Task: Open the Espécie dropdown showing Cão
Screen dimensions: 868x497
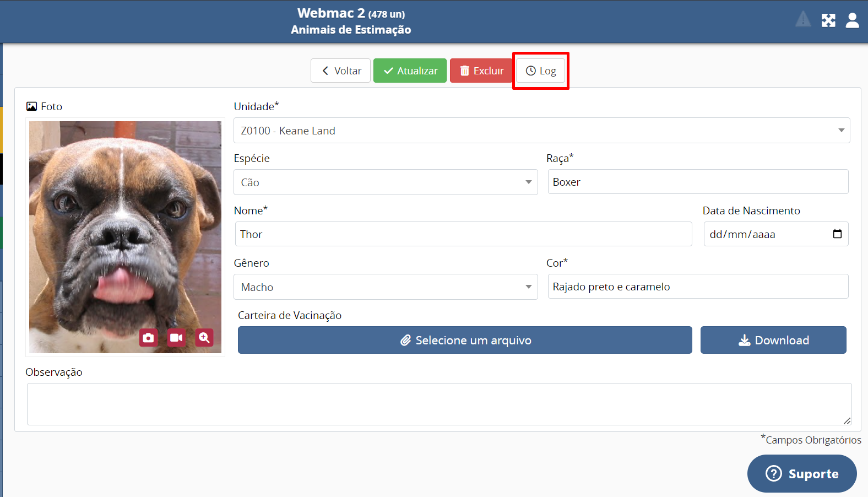Action: point(386,182)
